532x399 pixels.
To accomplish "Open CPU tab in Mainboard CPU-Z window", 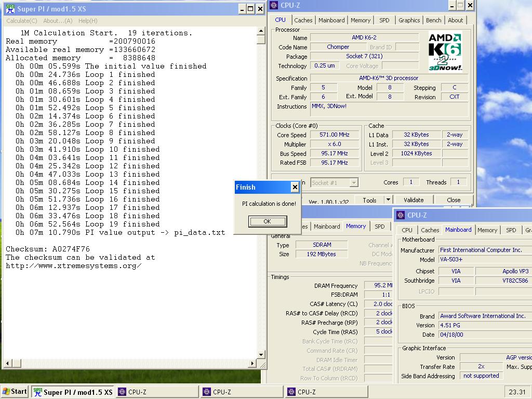I will (407, 230).
